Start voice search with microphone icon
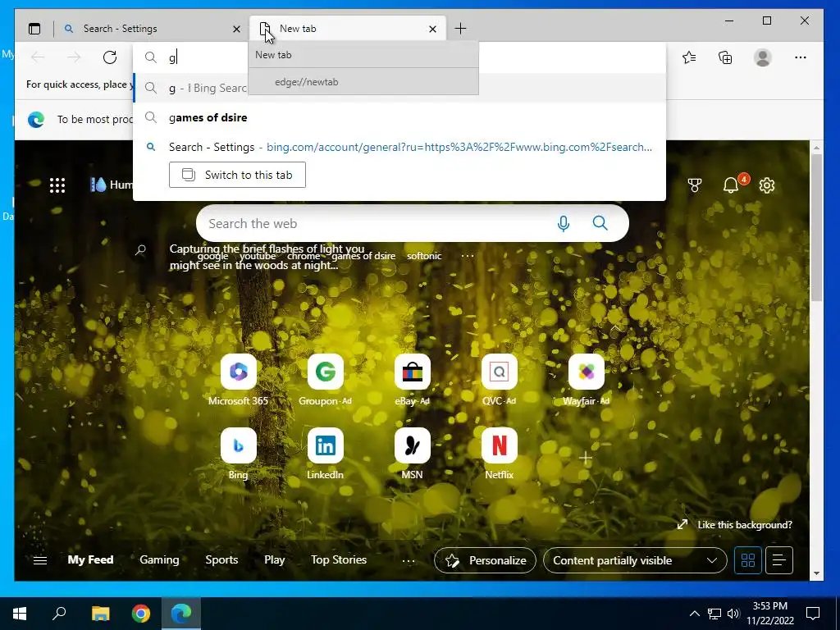 point(563,223)
